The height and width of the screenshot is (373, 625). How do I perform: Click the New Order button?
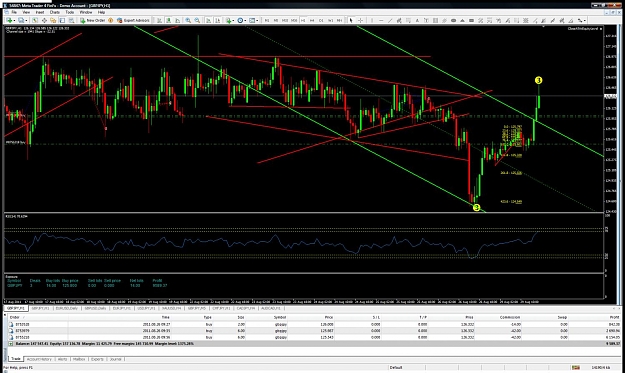coord(92,20)
